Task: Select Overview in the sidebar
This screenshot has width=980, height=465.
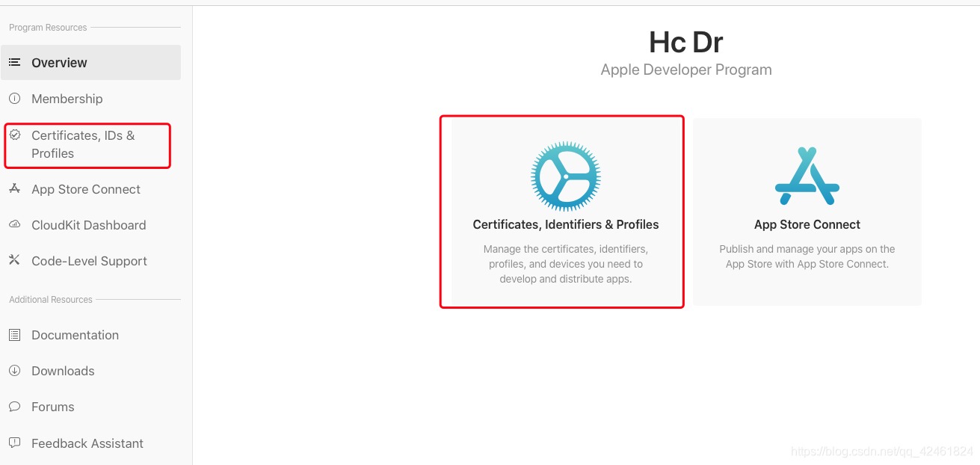Action: (x=90, y=63)
